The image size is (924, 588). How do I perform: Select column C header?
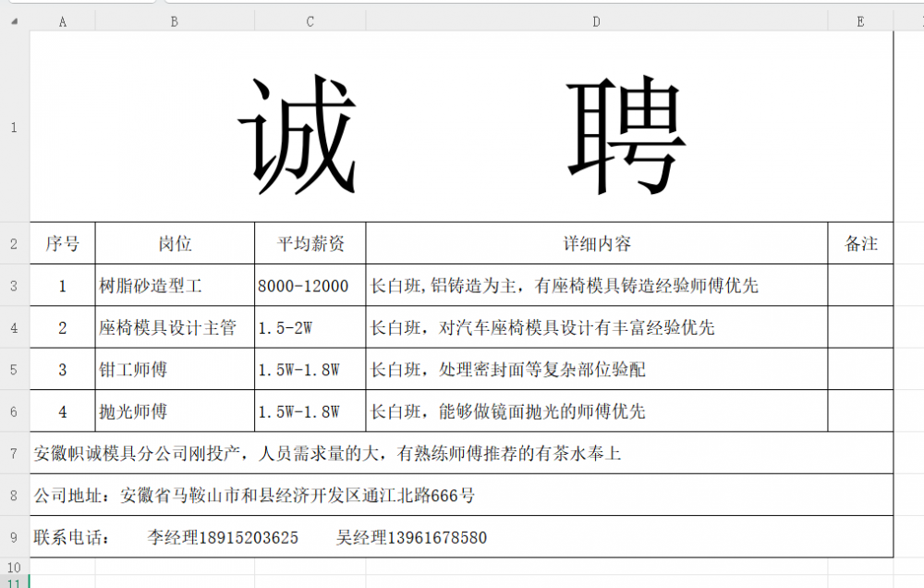coord(310,21)
